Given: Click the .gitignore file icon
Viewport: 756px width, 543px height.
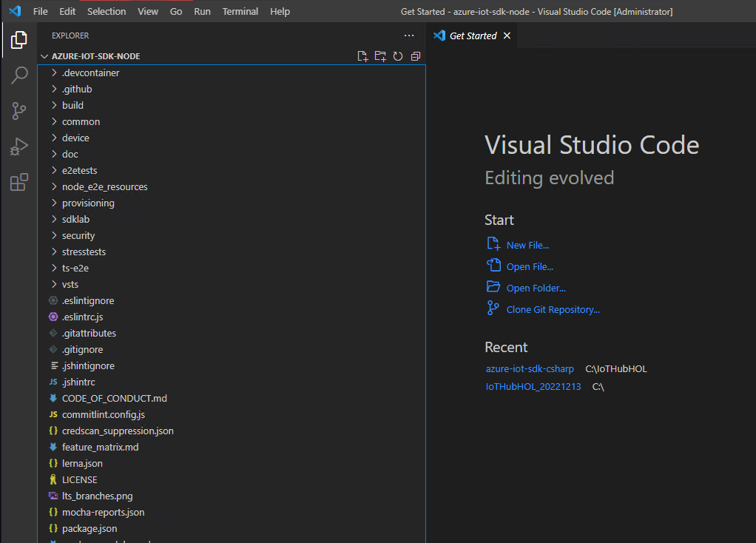Looking at the screenshot, I should point(53,350).
